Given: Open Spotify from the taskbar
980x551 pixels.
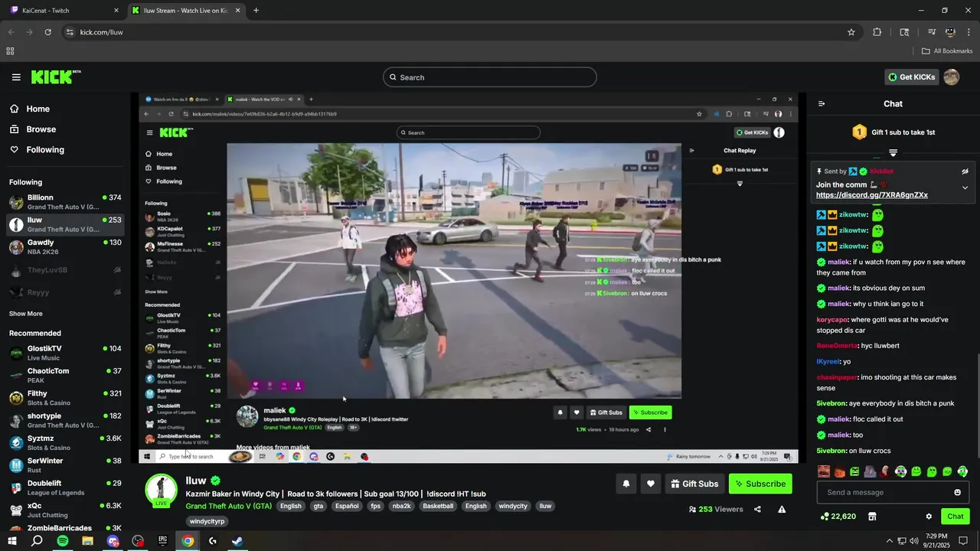Looking at the screenshot, I should coord(63,541).
